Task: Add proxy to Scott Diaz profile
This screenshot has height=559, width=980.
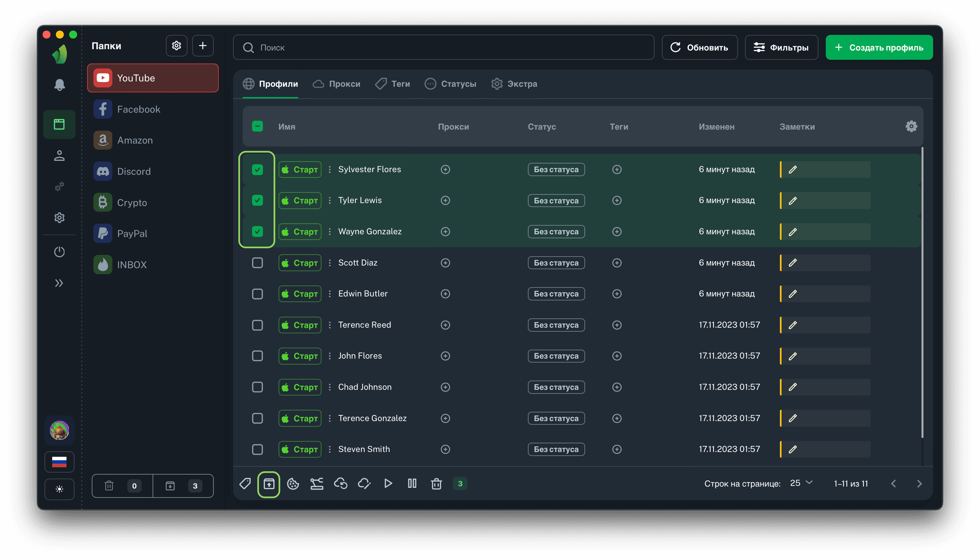Action: (445, 263)
